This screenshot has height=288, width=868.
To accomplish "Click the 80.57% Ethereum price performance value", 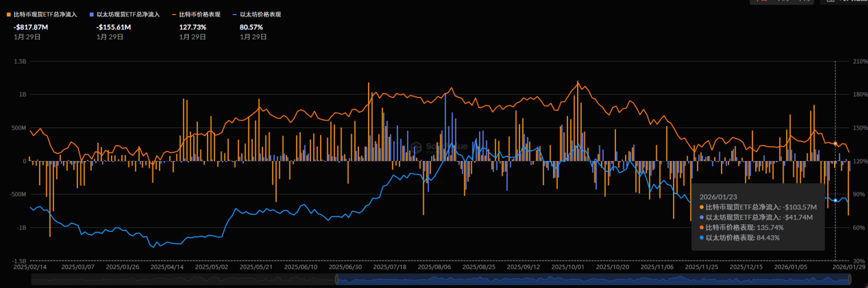I will (x=251, y=27).
